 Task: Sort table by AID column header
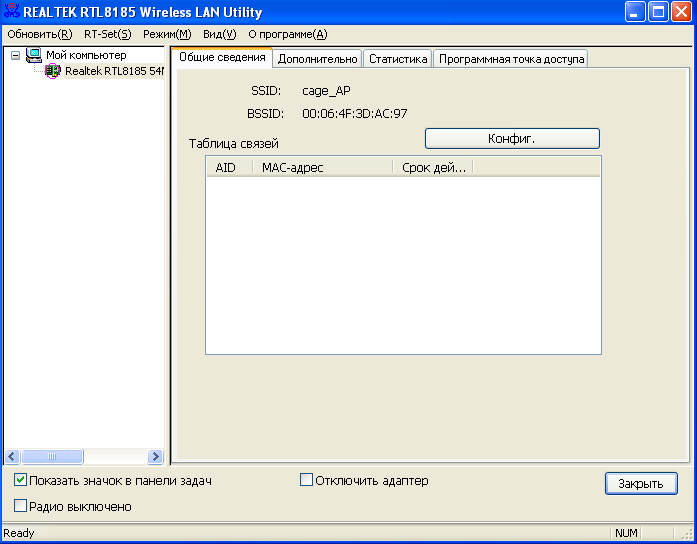[229, 168]
